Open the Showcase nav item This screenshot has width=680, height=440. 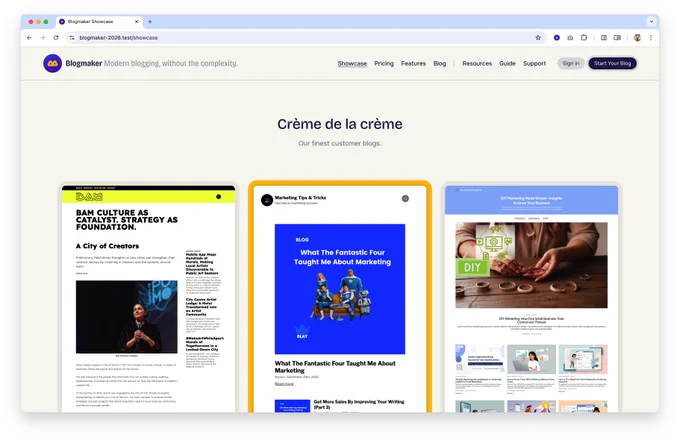(x=352, y=63)
